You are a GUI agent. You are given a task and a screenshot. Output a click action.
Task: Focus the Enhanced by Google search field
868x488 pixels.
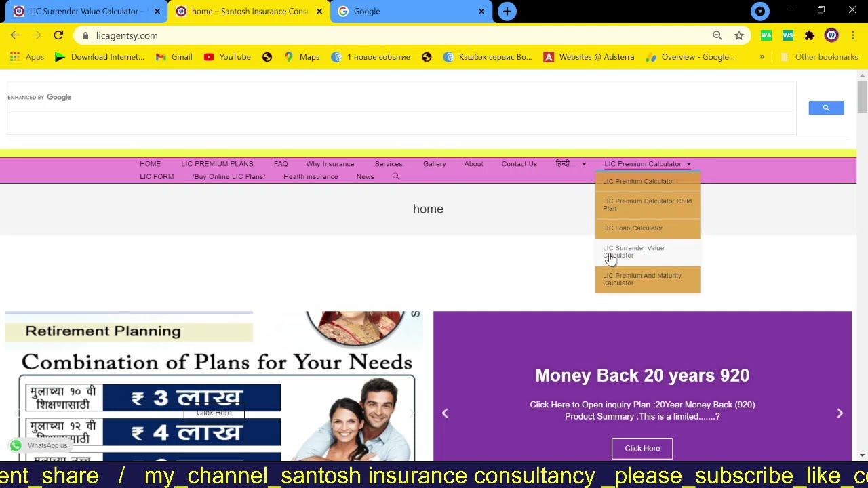pyautogui.click(x=401, y=97)
